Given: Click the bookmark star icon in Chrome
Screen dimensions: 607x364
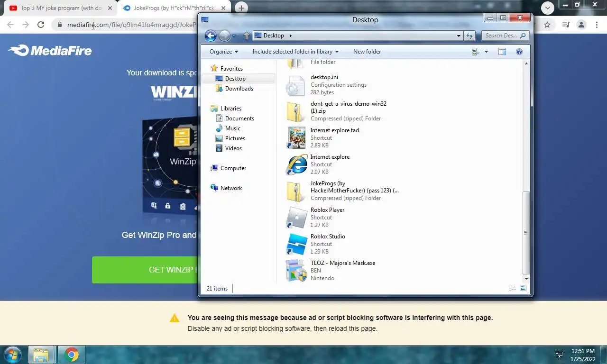Looking at the screenshot, I should click(547, 25).
